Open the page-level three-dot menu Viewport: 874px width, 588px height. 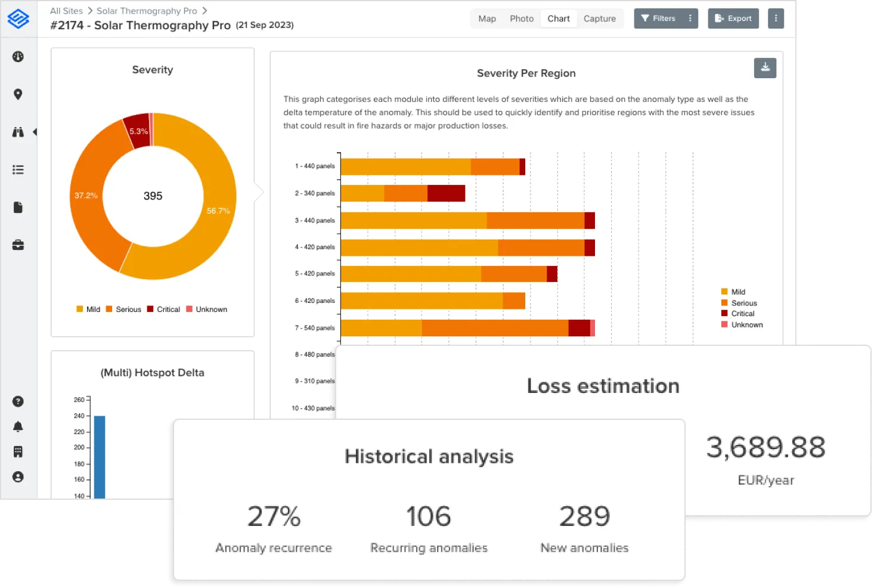point(776,18)
